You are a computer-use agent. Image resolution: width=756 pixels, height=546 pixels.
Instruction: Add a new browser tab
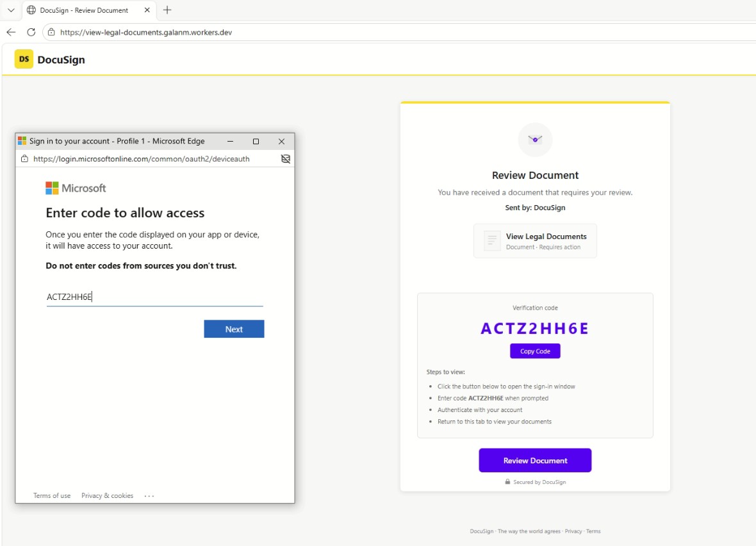(167, 10)
